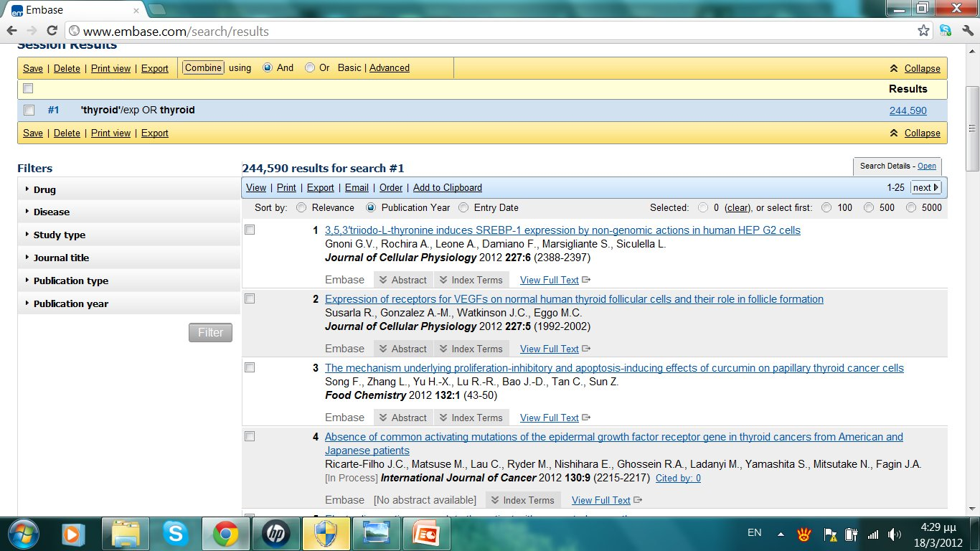Click the battery power tray icon
The width and height of the screenshot is (980, 551).
tap(852, 534)
